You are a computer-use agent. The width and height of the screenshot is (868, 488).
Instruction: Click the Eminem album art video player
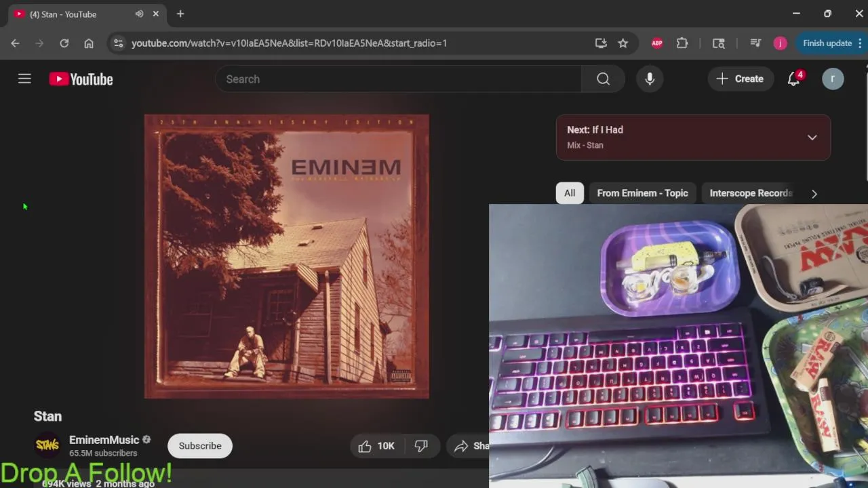286,256
